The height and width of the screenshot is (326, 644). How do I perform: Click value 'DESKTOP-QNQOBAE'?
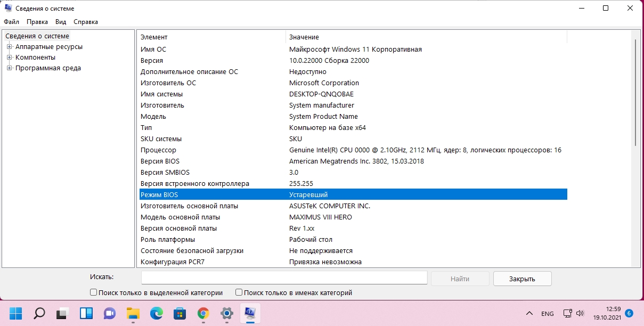click(x=321, y=94)
